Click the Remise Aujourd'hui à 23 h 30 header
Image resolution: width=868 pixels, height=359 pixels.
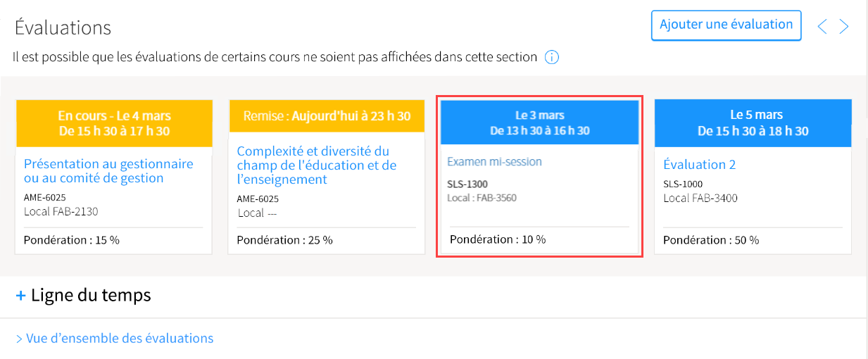(327, 116)
